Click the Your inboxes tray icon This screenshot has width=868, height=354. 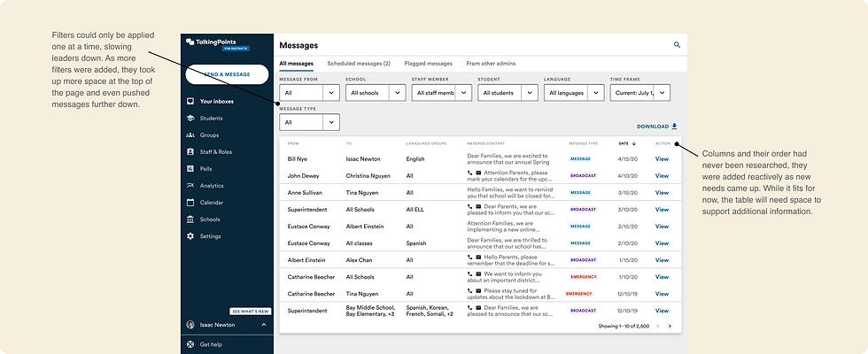190,101
